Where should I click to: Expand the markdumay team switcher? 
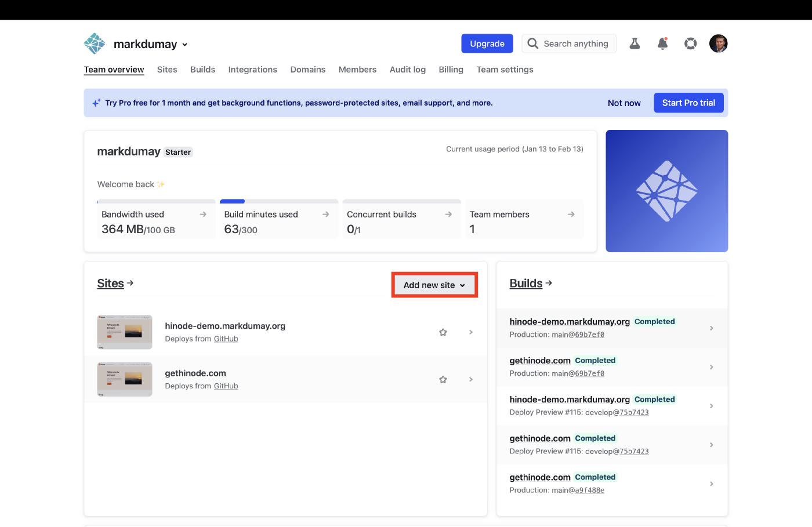tap(184, 45)
